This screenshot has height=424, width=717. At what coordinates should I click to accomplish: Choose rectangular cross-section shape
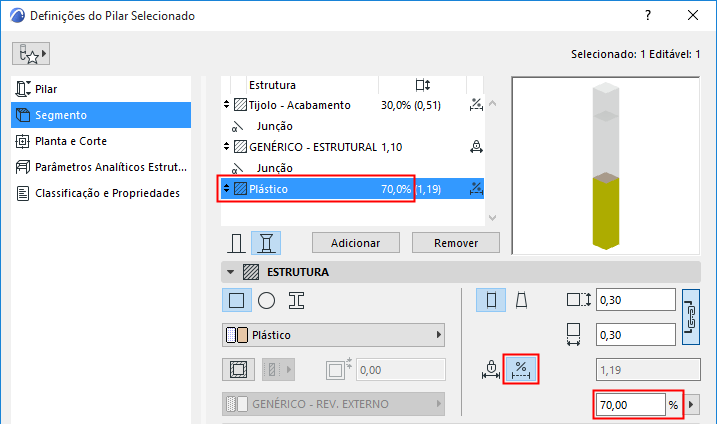tap(236, 299)
